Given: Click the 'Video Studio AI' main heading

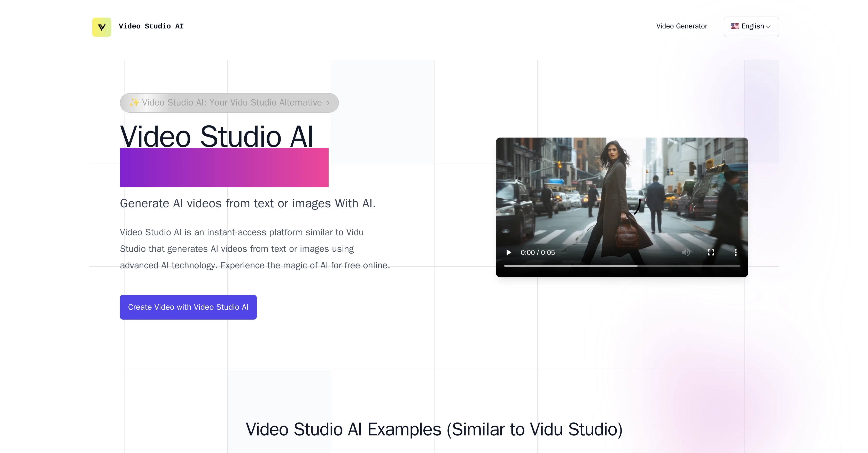Looking at the screenshot, I should point(217,136).
